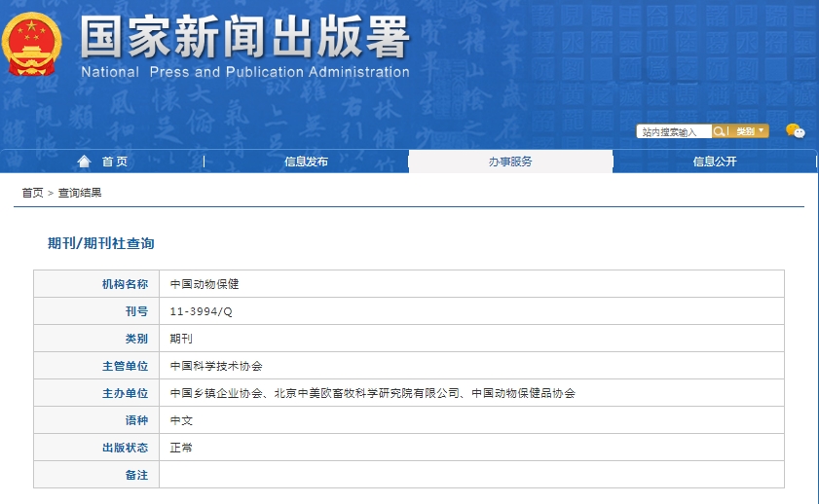
Task: Click the journal number 11-3994/Q
Action: tap(202, 311)
